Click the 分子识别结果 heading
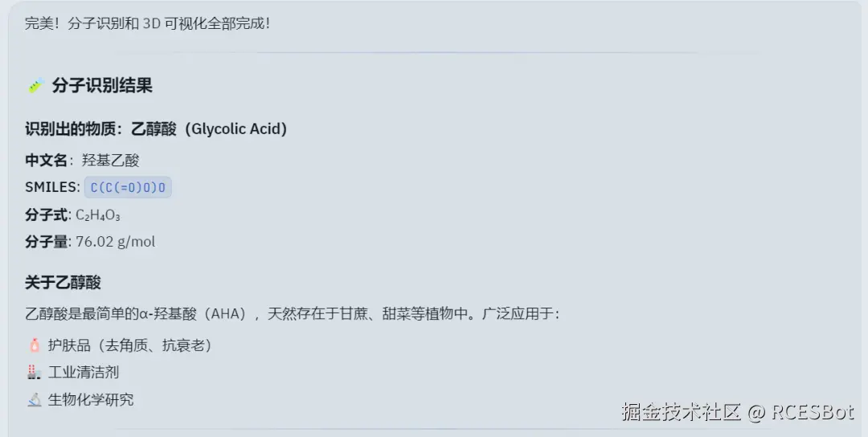 [102, 86]
